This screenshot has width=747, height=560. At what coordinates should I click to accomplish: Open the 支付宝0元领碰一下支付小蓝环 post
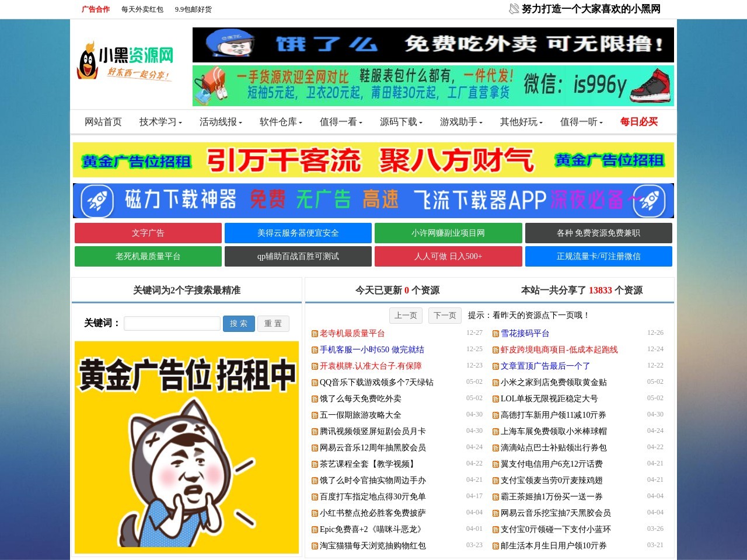point(556,530)
